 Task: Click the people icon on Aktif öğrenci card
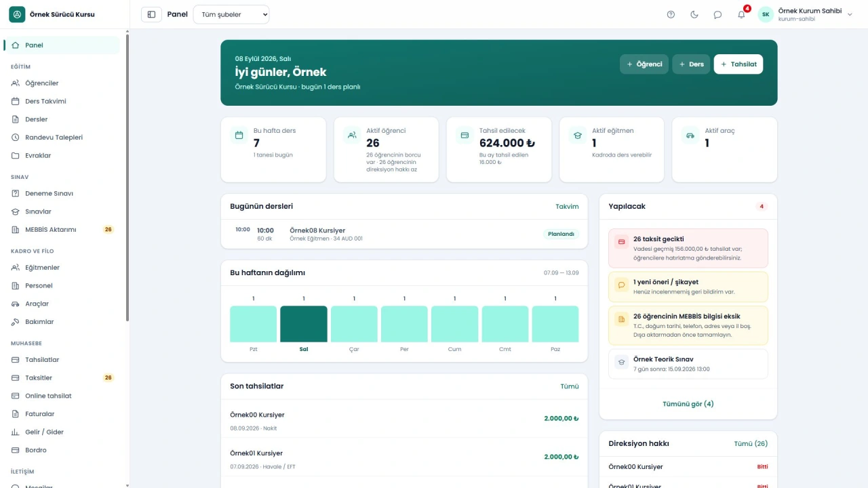tap(352, 136)
